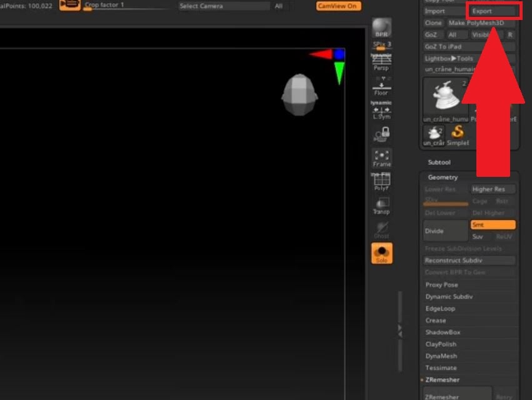The image size is (532, 400).
Task: Click the Import button
Action: click(x=444, y=11)
